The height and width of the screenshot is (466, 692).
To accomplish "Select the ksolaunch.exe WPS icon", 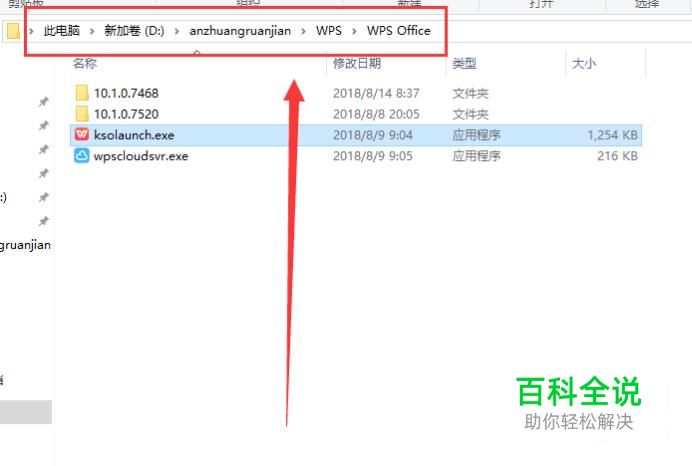I will click(x=82, y=134).
